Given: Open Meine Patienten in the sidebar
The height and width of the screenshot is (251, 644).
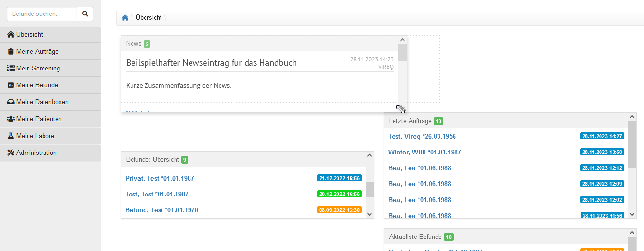Looking at the screenshot, I should click(50, 119).
